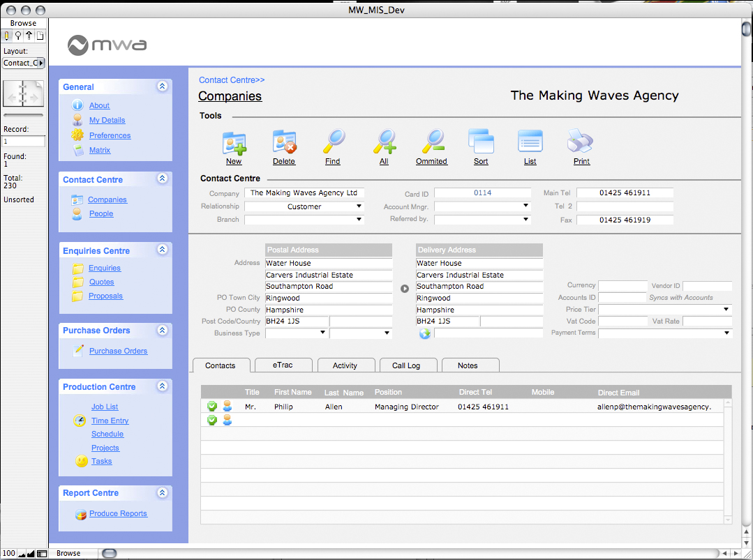
Task: Open the Relationship dropdown showing Customer
Action: pos(304,206)
